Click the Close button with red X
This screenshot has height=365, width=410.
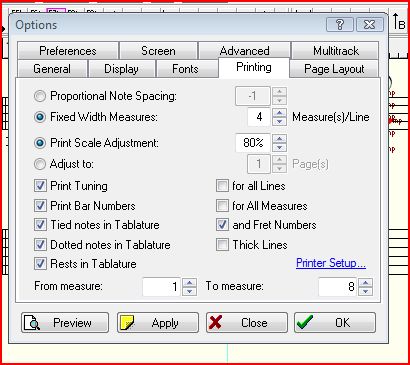tap(247, 322)
